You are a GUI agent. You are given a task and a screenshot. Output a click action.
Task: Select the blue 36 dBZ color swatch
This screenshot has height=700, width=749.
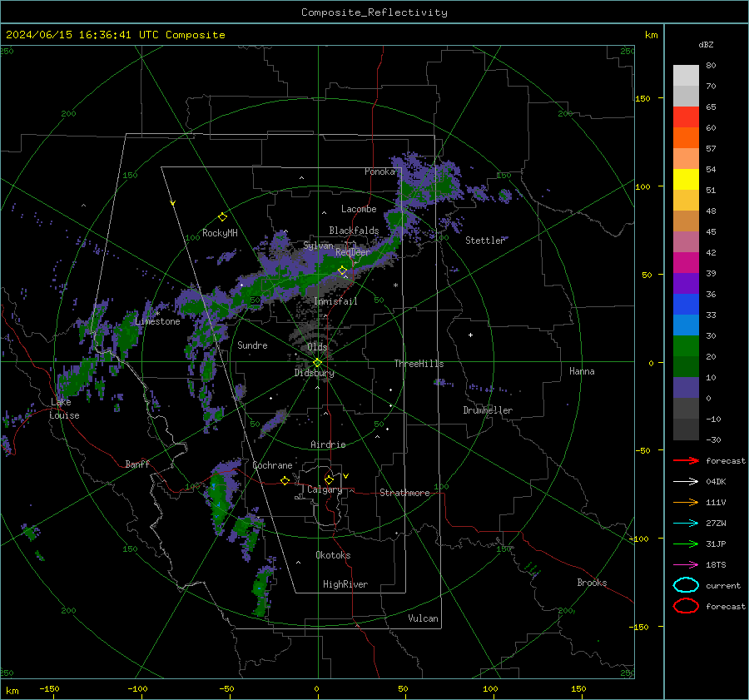click(686, 305)
